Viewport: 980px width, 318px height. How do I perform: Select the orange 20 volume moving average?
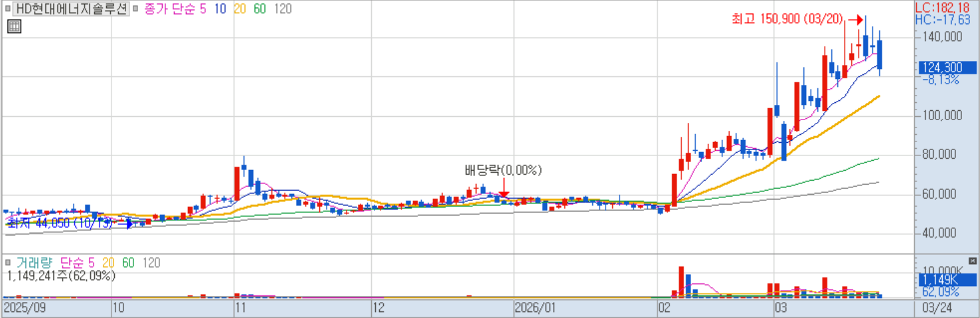[108, 263]
